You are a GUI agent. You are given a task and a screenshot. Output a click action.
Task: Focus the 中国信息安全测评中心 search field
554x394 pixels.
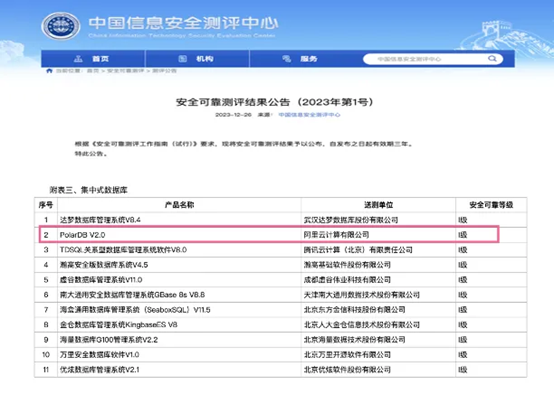[x=433, y=59]
